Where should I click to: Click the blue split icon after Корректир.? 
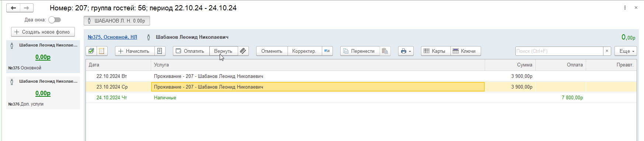tap(327, 51)
